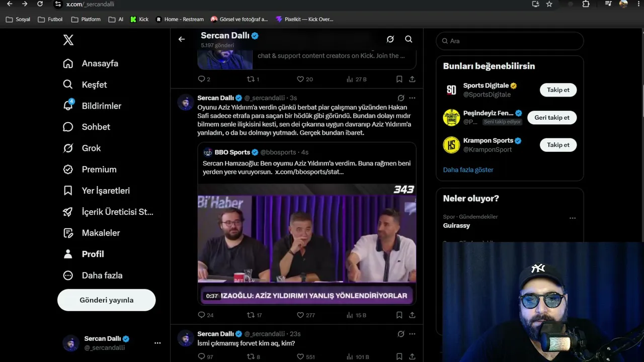
Task: Open the Sosyal bookmarks folder
Action: tap(18, 19)
